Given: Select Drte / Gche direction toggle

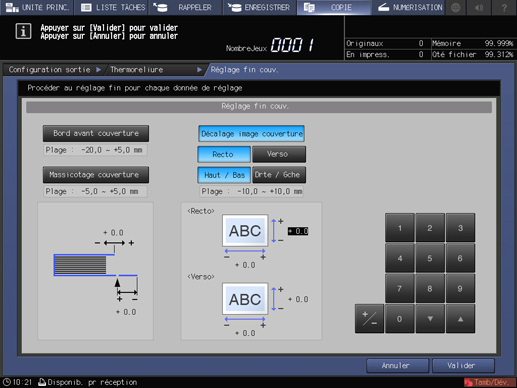Looking at the screenshot, I should 279,175.
